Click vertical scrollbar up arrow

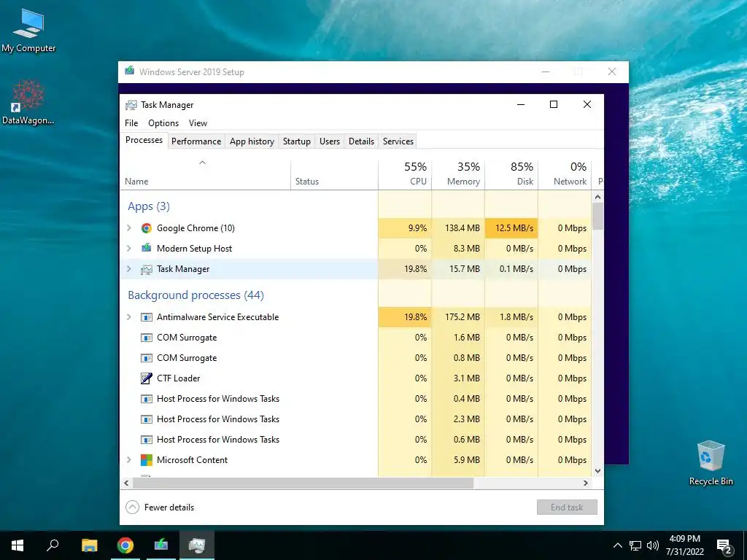(x=598, y=197)
